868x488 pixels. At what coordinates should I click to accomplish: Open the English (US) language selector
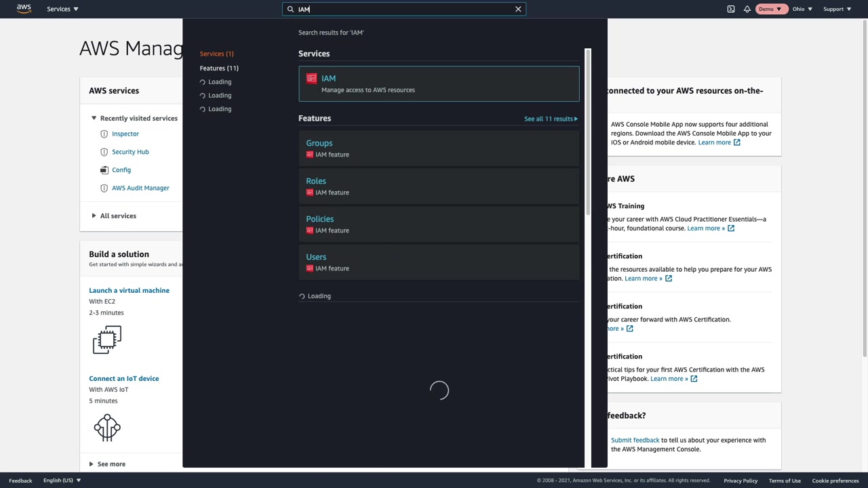(62, 481)
